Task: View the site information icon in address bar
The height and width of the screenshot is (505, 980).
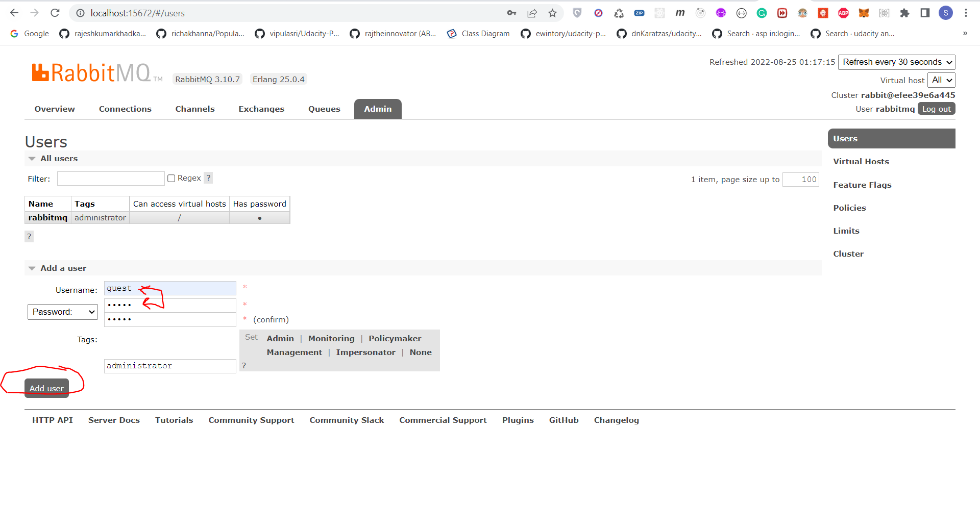Action: pyautogui.click(x=80, y=13)
